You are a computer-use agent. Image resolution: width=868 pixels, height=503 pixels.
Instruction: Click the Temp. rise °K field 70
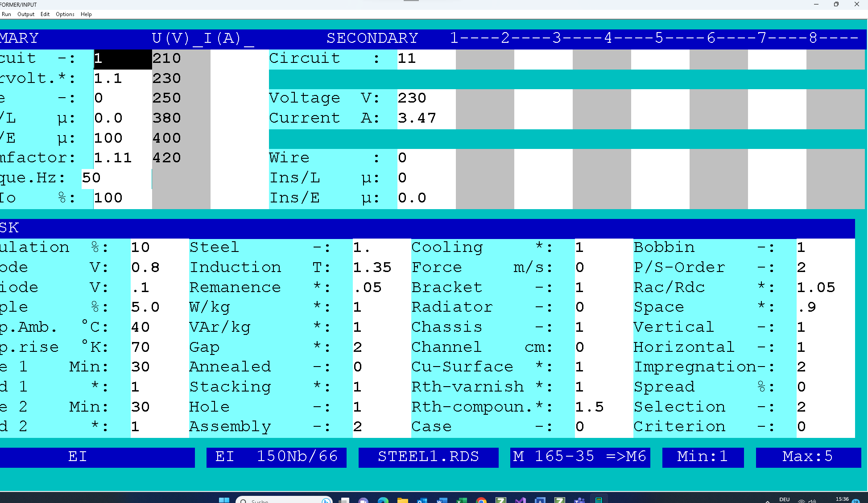click(x=160, y=348)
